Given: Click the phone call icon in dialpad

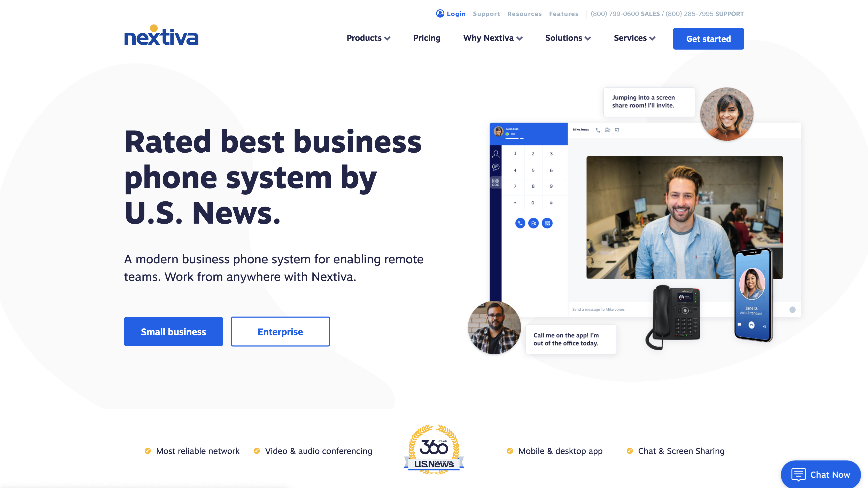Looking at the screenshot, I should [x=520, y=223].
